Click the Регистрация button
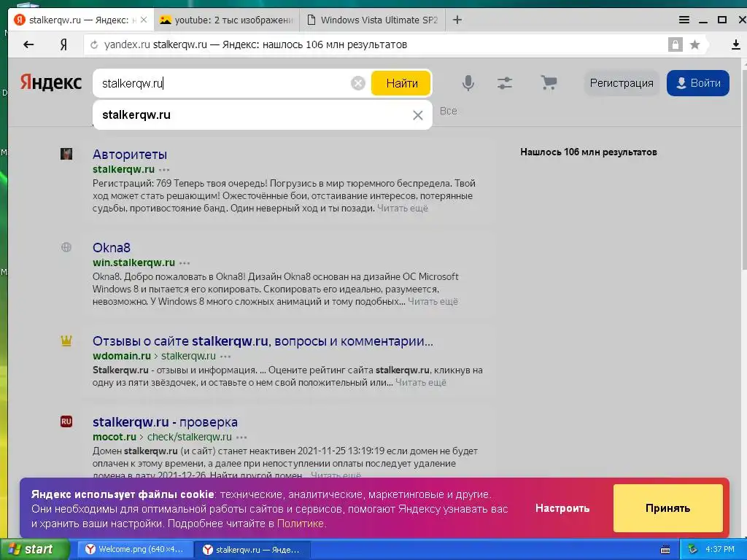Screen dimensions: 747x560 click(622, 83)
